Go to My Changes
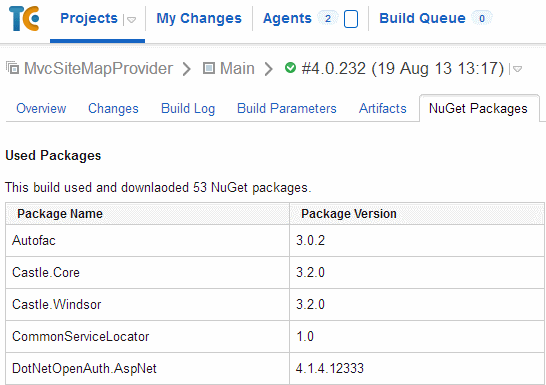Image resolution: width=546 pixels, height=385 pixels. pyautogui.click(x=199, y=18)
